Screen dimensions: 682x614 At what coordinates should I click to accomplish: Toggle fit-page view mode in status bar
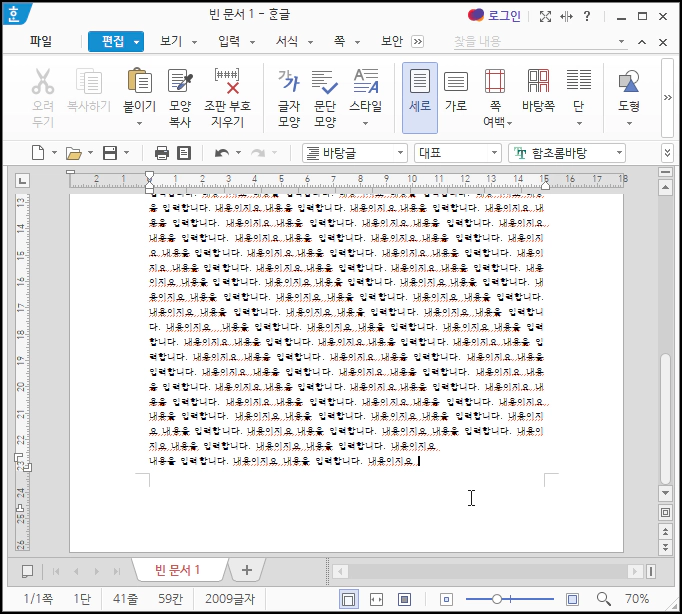pos(405,599)
